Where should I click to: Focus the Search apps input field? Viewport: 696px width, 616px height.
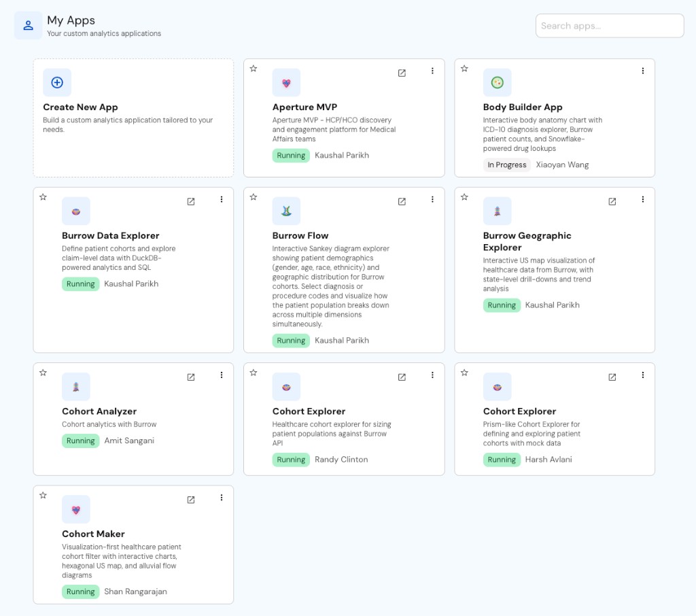[x=610, y=26]
